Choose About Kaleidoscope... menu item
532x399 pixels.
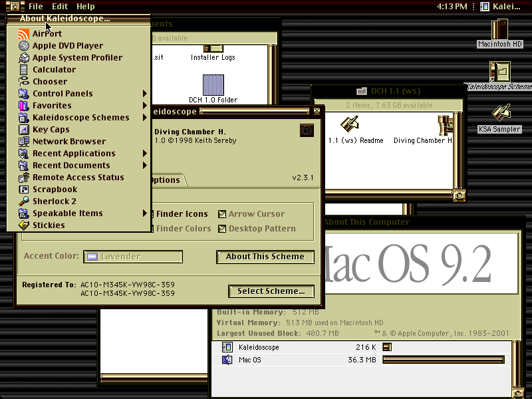tap(78, 19)
